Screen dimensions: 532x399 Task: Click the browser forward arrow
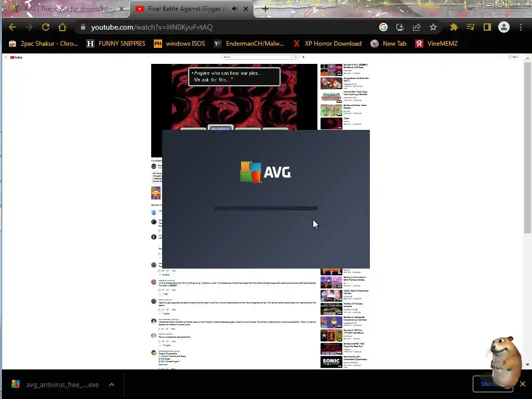(x=29, y=27)
